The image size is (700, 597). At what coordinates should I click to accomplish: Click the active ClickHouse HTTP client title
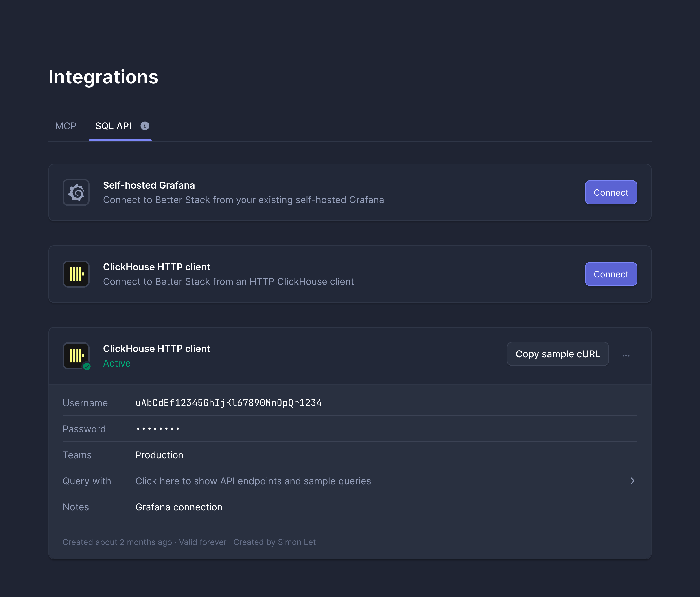click(x=156, y=349)
